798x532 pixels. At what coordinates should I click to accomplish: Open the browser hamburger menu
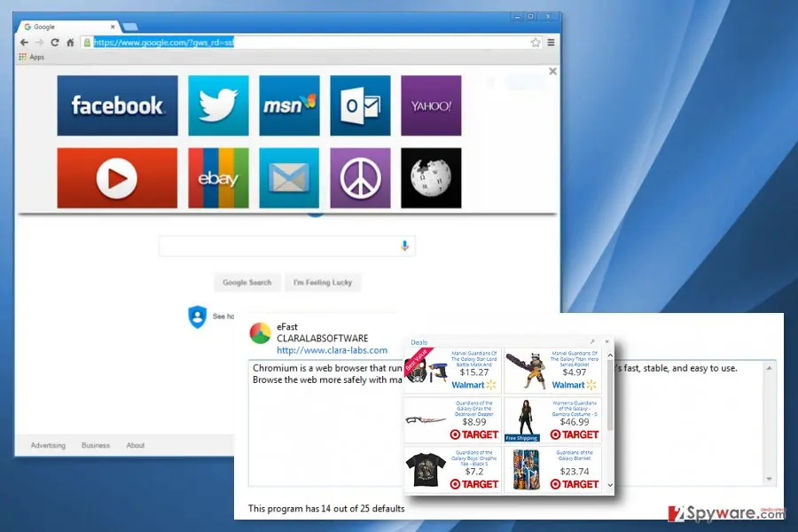tap(552, 43)
